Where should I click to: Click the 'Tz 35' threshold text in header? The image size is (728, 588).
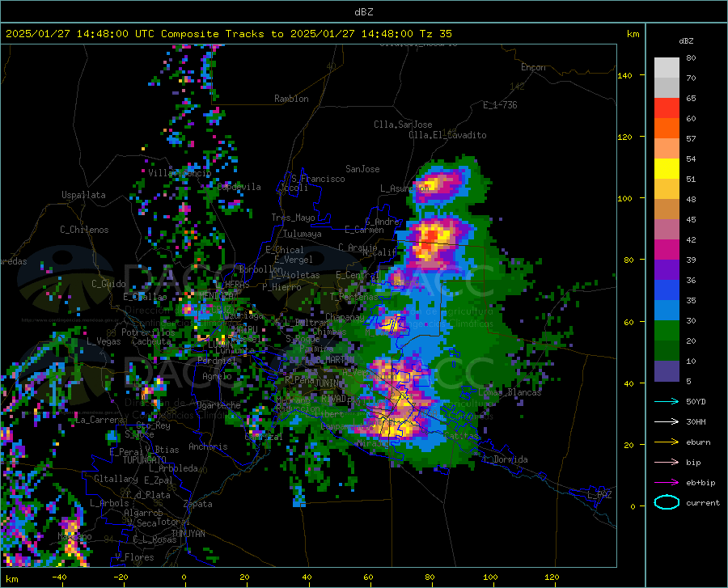(435, 34)
